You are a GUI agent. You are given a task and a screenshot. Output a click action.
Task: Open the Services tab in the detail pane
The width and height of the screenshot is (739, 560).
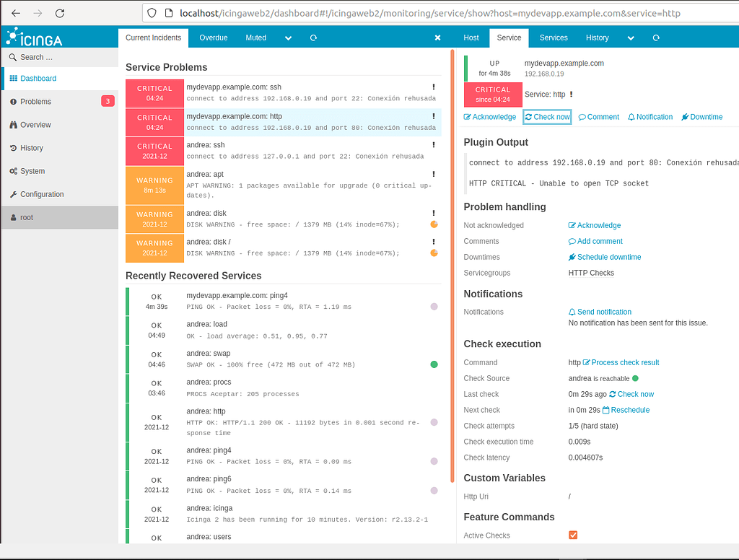tap(554, 38)
